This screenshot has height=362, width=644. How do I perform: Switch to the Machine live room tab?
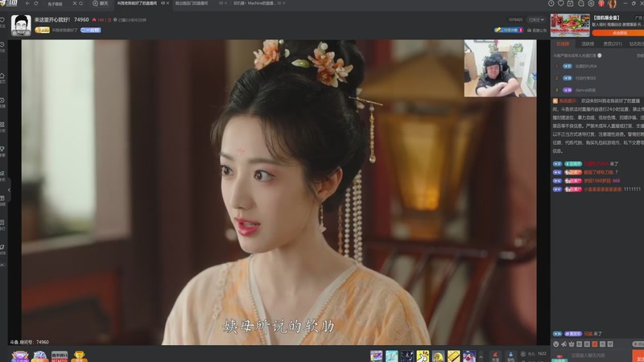pos(254,3)
